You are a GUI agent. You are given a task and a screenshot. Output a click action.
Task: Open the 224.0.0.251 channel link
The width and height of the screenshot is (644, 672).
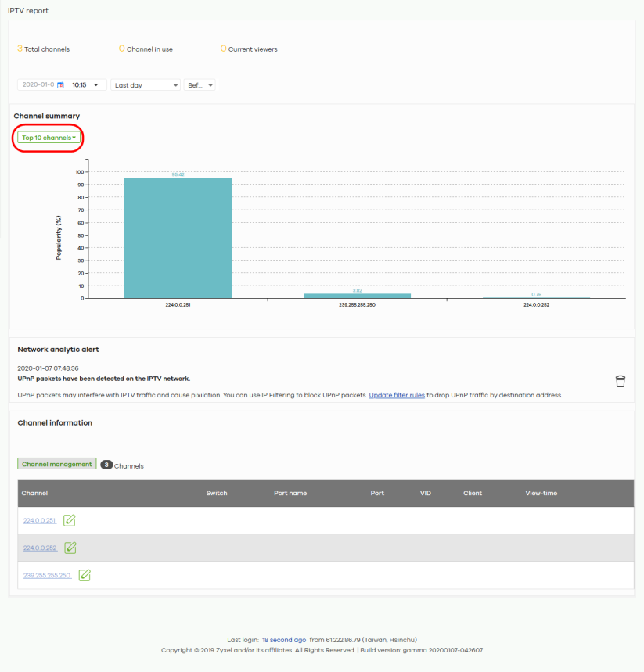(x=40, y=520)
